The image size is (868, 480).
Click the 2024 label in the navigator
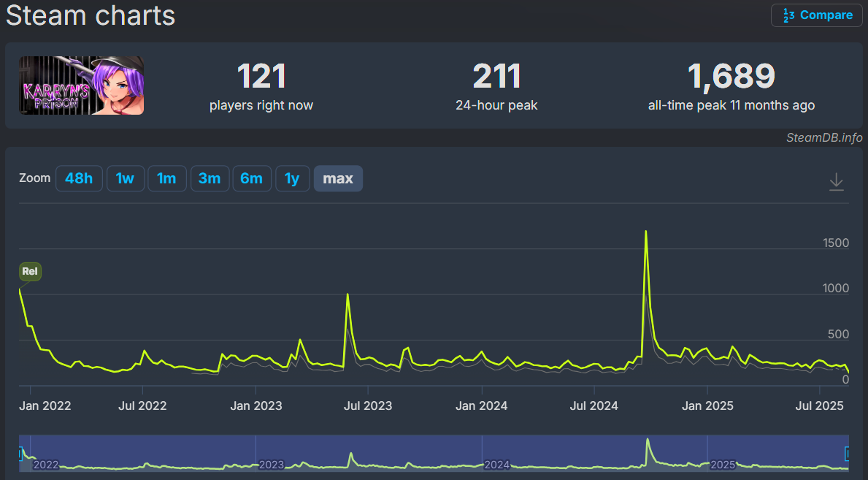[x=497, y=465]
